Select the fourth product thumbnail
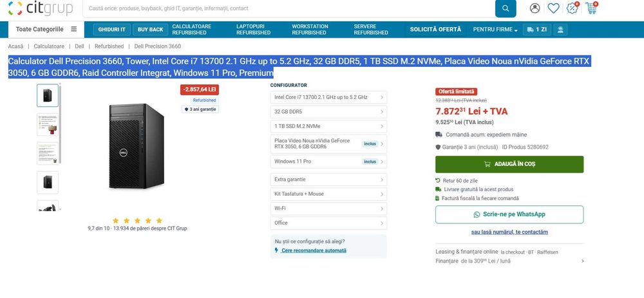The height and width of the screenshot is (298, 644). click(48, 182)
